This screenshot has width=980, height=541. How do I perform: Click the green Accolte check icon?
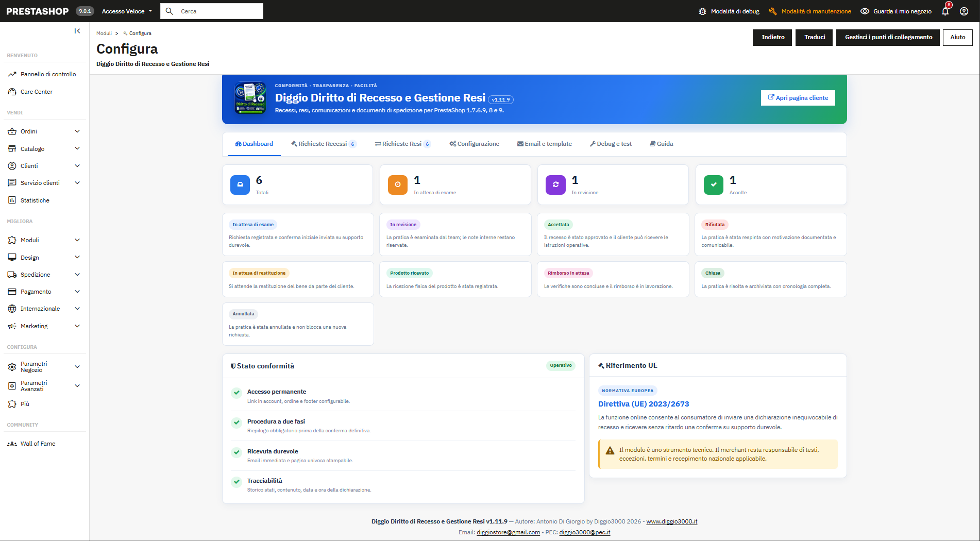714,184
